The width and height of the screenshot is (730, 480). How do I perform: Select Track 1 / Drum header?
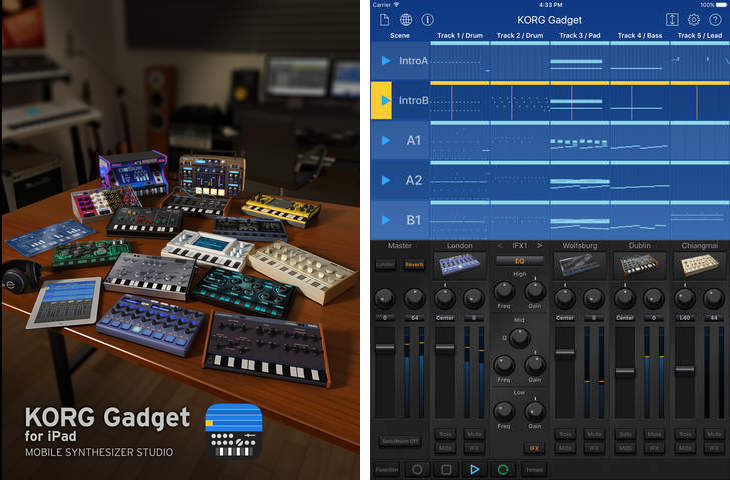460,35
